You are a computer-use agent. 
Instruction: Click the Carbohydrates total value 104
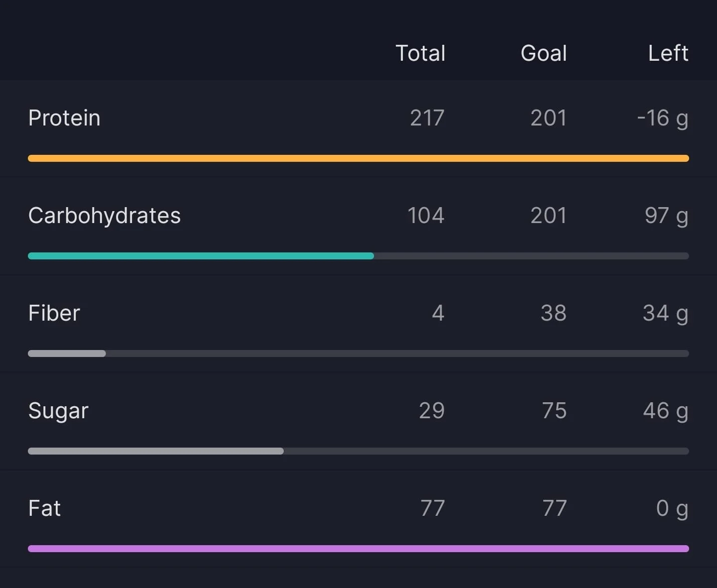(x=426, y=216)
